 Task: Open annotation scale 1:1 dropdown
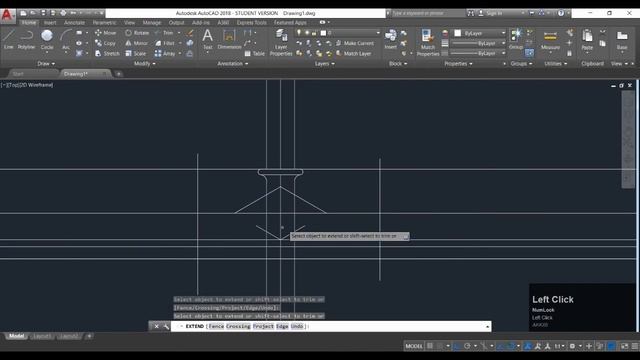pyautogui.click(x=559, y=346)
